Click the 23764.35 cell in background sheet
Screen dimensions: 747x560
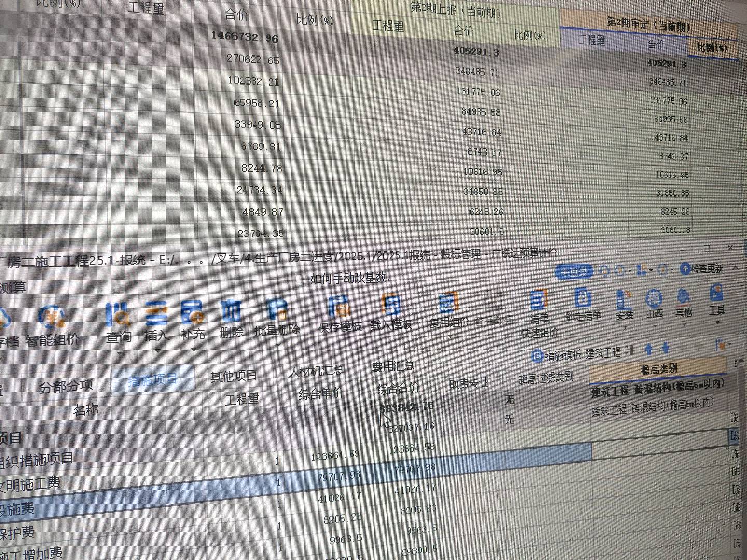click(260, 233)
